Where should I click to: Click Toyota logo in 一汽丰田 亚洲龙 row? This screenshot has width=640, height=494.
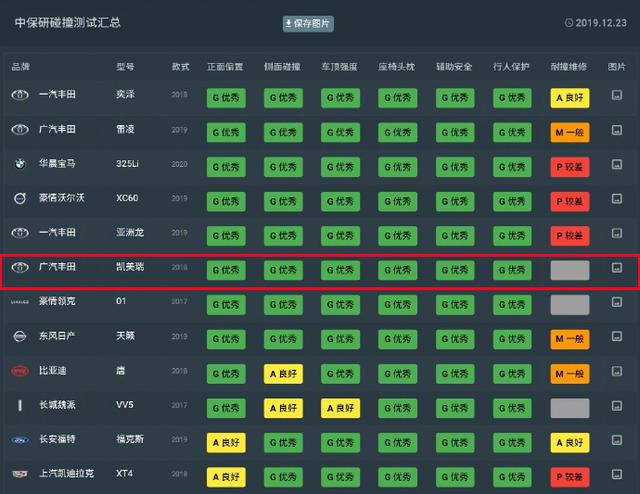20,233
